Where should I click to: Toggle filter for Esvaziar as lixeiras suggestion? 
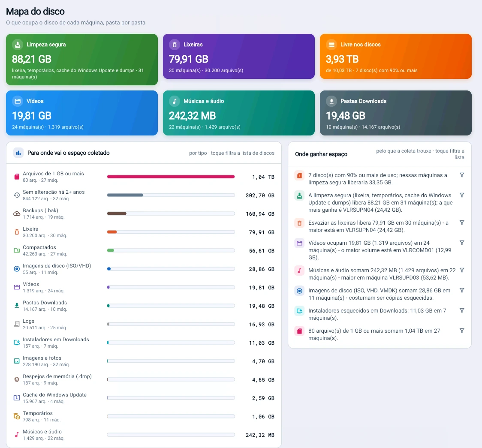pos(462,222)
